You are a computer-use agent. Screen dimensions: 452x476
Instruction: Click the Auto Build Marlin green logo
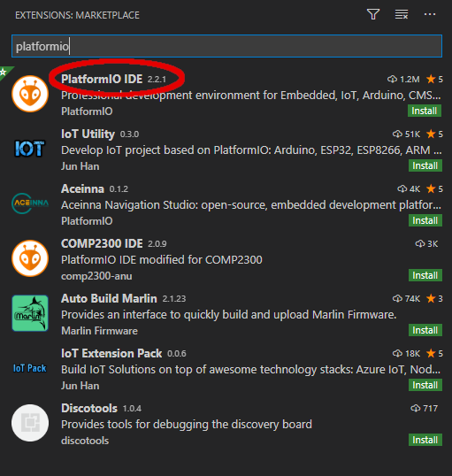coord(30,313)
